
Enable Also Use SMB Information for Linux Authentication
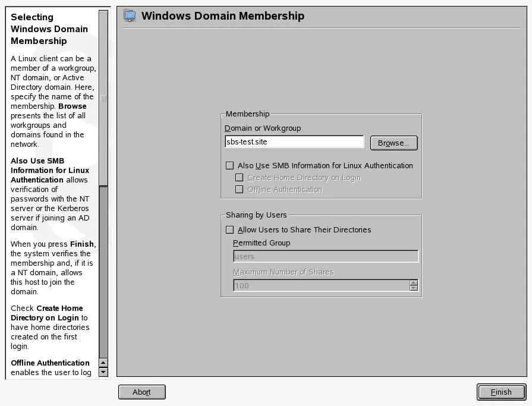coord(229,166)
